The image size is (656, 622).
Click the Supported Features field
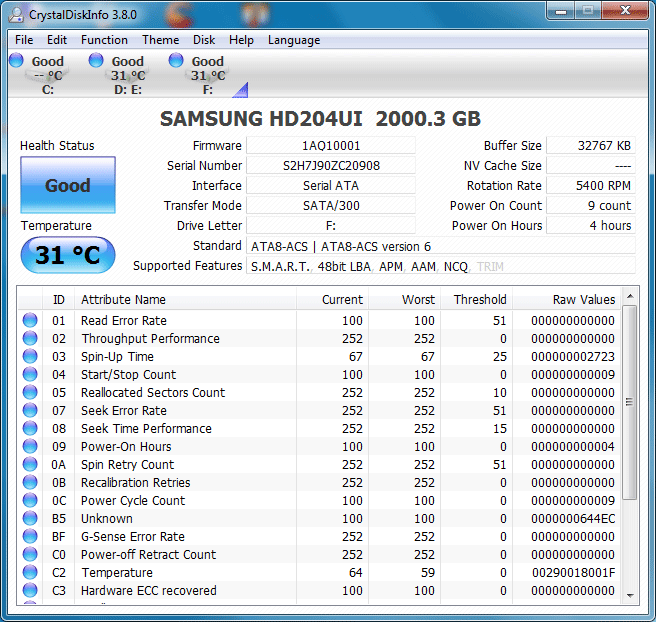point(441,266)
